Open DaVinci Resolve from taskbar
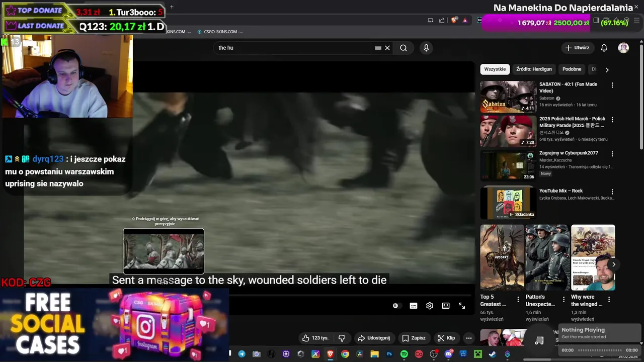Screen dimensions: 644x362 [360, 354]
